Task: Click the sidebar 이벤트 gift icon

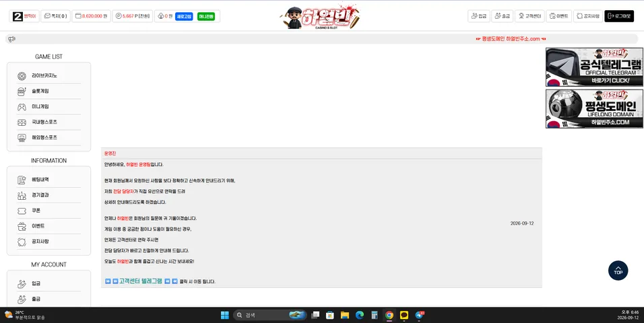Action: tap(22, 226)
